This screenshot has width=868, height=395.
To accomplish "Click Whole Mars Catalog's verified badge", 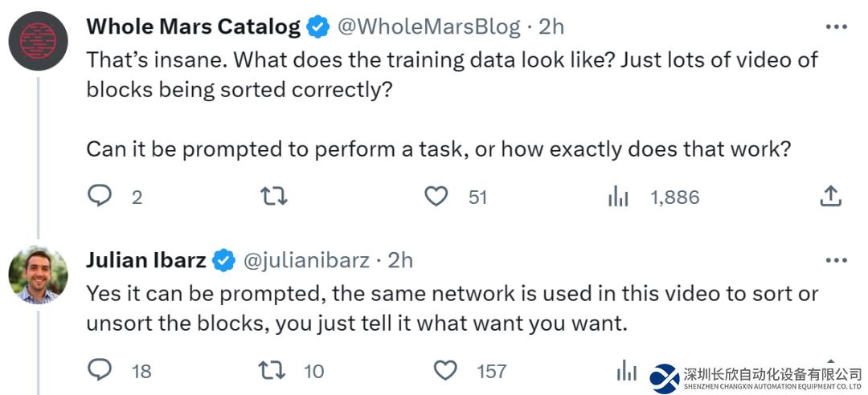I will pyautogui.click(x=318, y=27).
